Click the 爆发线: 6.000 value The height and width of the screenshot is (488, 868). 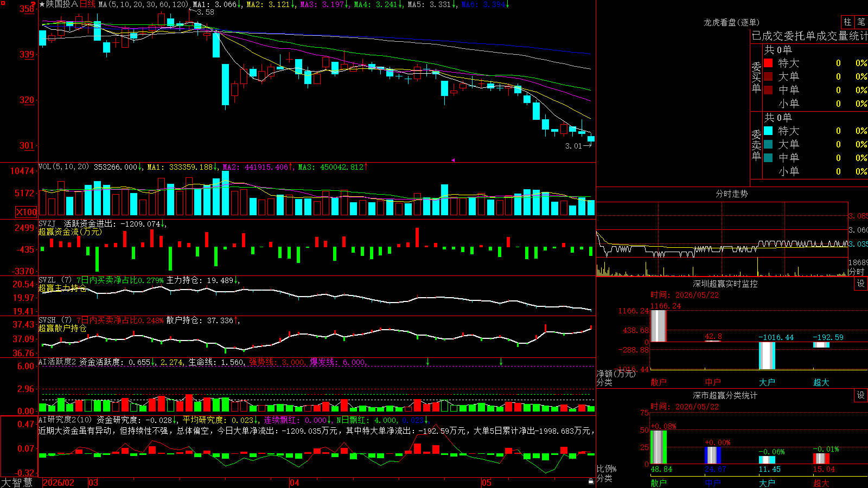pos(337,362)
